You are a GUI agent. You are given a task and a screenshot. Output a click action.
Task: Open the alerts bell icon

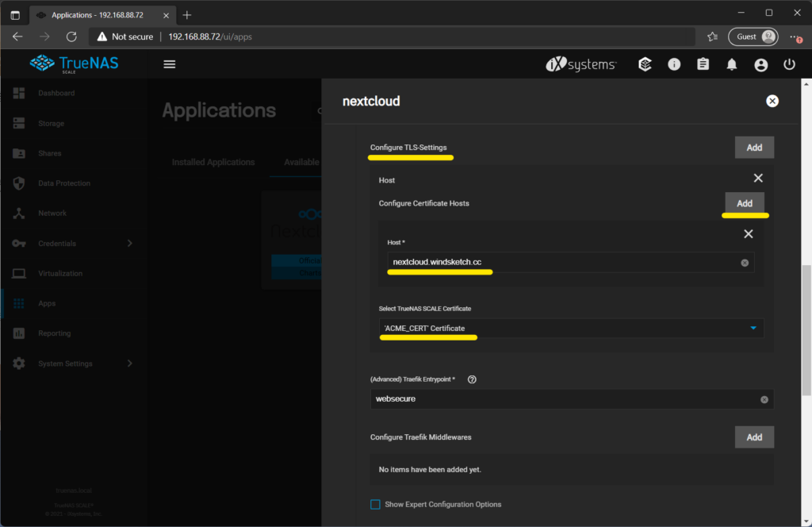pos(731,64)
